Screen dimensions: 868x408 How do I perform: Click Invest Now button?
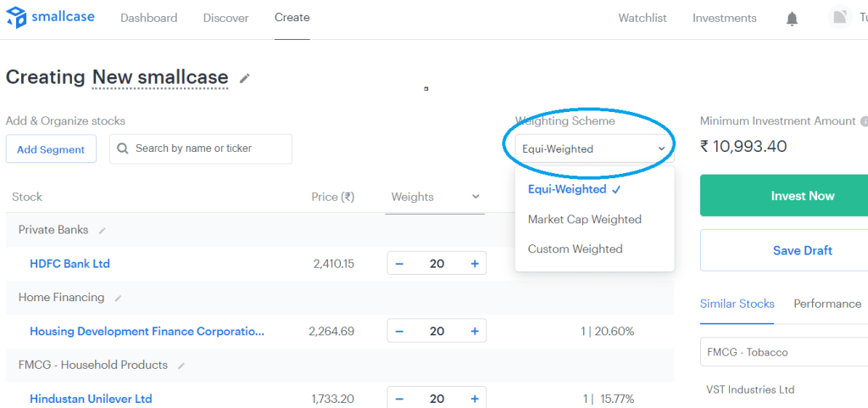pyautogui.click(x=784, y=195)
